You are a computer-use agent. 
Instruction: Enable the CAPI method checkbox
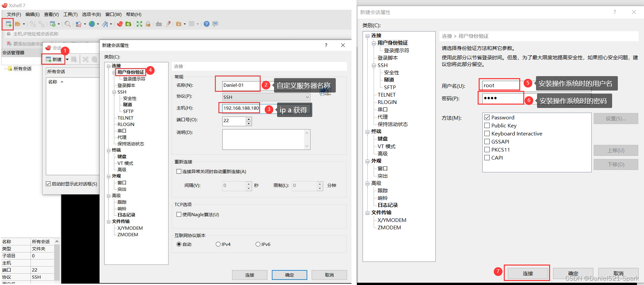(487, 158)
